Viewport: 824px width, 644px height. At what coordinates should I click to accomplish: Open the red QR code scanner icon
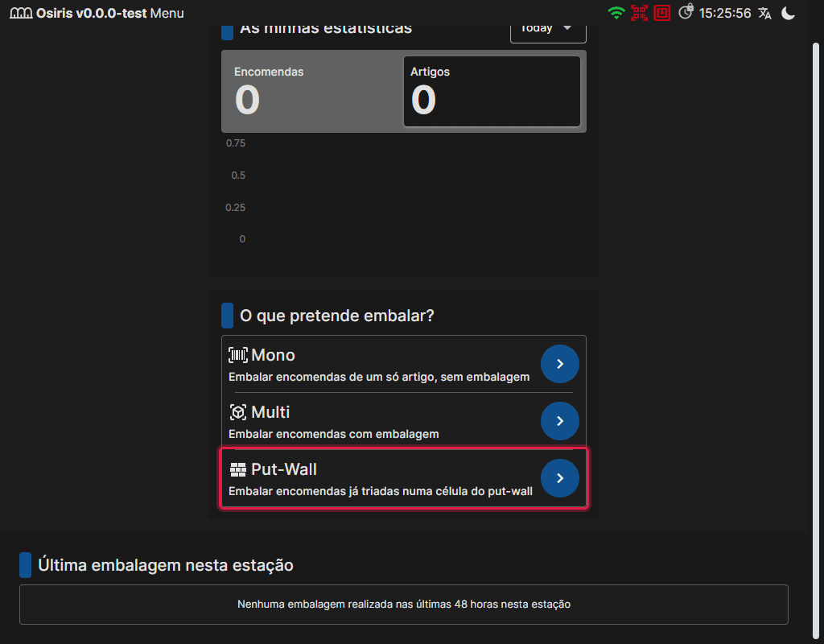[x=639, y=13]
